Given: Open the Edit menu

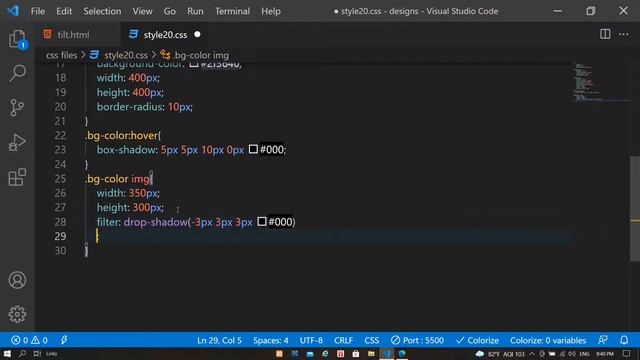Looking at the screenshot, I should (64, 11).
